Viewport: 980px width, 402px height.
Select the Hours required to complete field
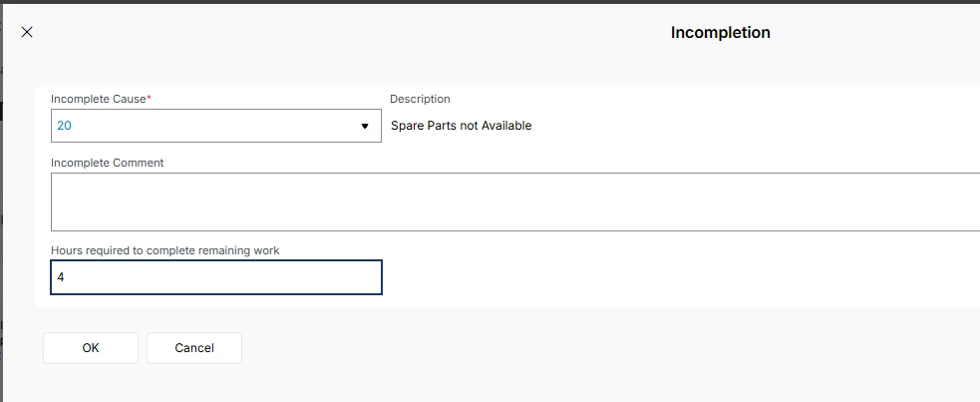tap(215, 277)
